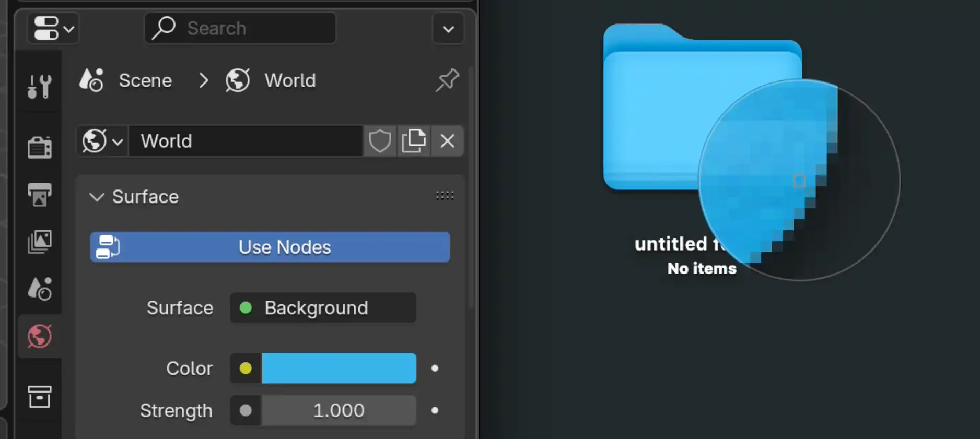Unlink the World data-block with X
This screenshot has width=980, height=439.
click(x=447, y=141)
